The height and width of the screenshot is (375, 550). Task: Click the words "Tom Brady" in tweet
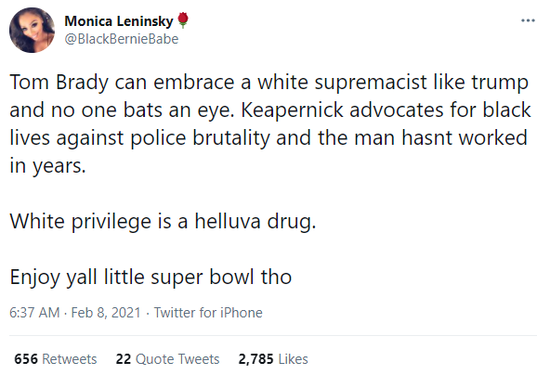[59, 83]
